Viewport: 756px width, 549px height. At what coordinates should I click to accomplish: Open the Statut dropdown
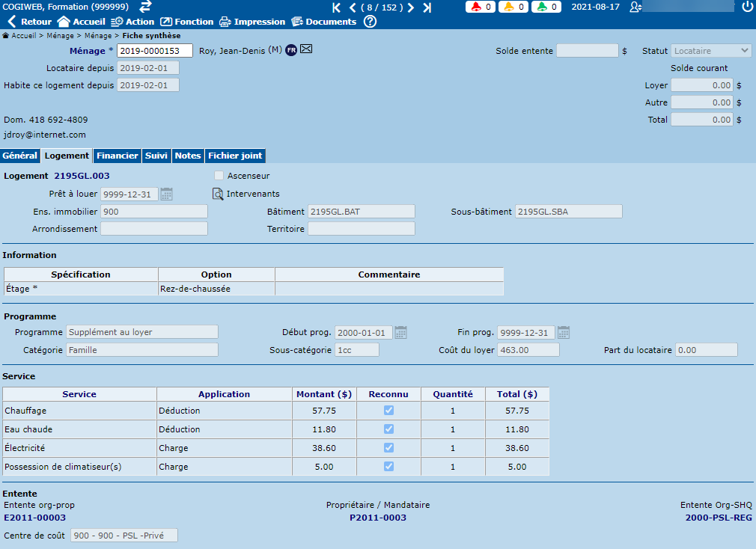(710, 51)
